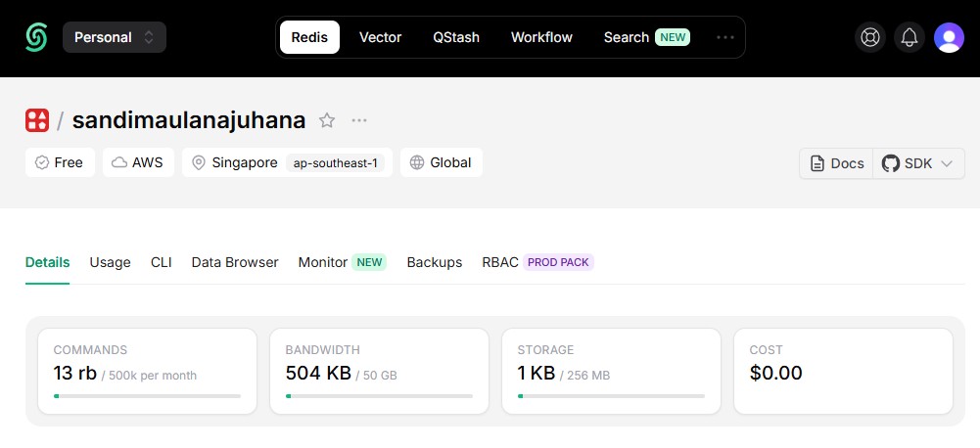Open the help and support icon
Image resolution: width=980 pixels, height=448 pixels.
(x=868, y=37)
